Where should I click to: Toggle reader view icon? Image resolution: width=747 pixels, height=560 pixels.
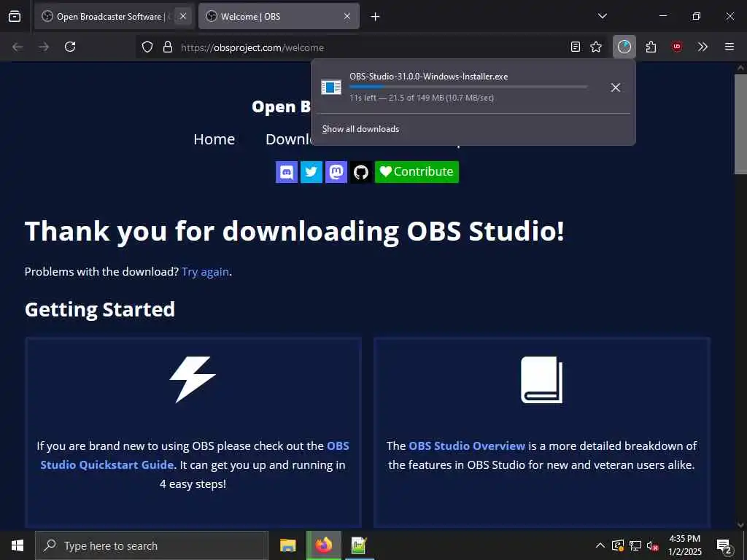click(576, 47)
